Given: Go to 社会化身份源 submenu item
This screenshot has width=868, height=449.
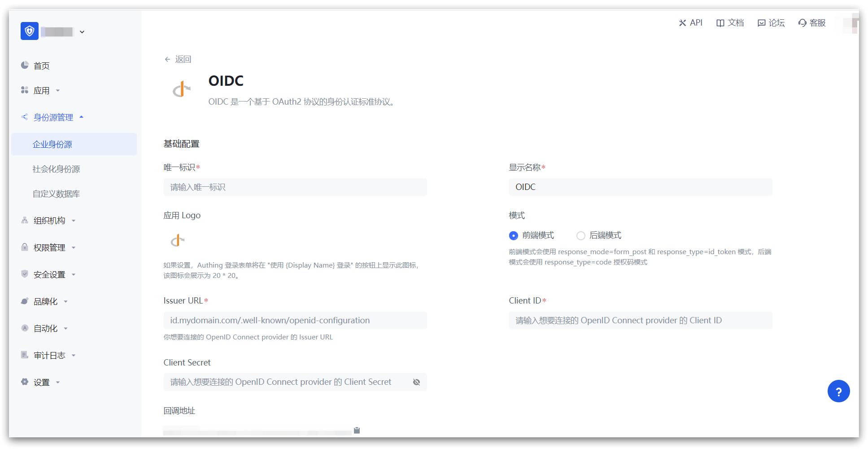Looking at the screenshot, I should point(56,169).
